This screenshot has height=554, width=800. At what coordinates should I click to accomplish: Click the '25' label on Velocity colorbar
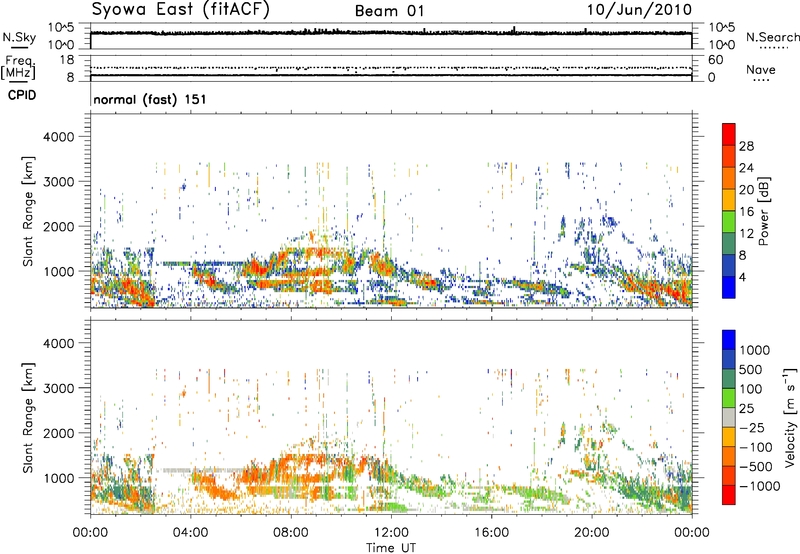tap(746, 408)
